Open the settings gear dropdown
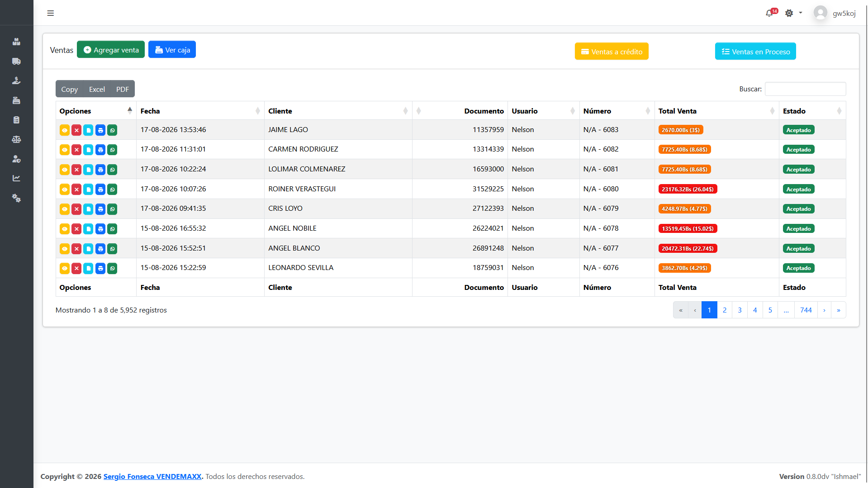 click(x=793, y=13)
